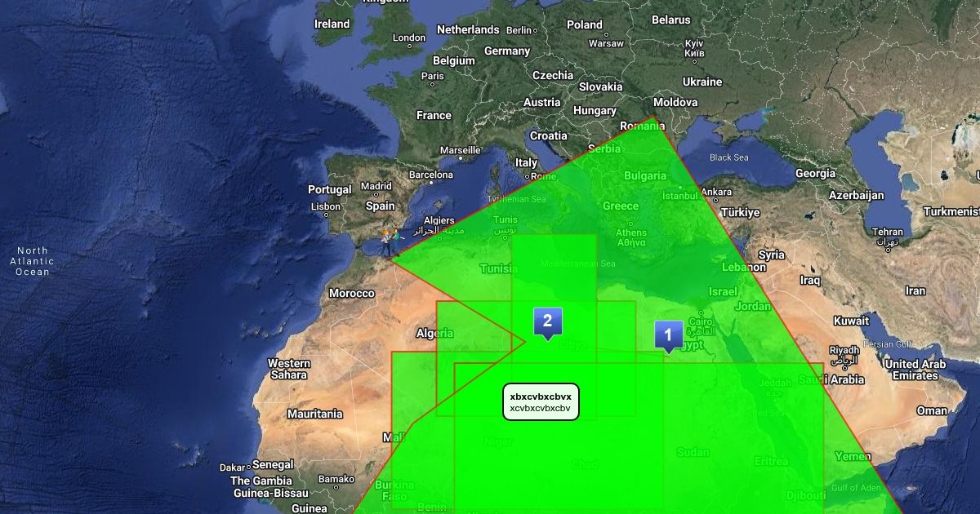Click the 'Iran' country label

coord(915,290)
